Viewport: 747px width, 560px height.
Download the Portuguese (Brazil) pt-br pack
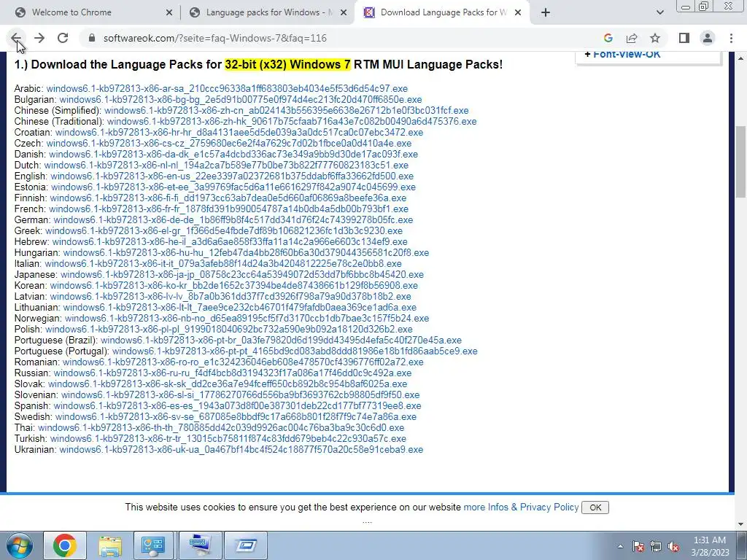[x=281, y=341]
